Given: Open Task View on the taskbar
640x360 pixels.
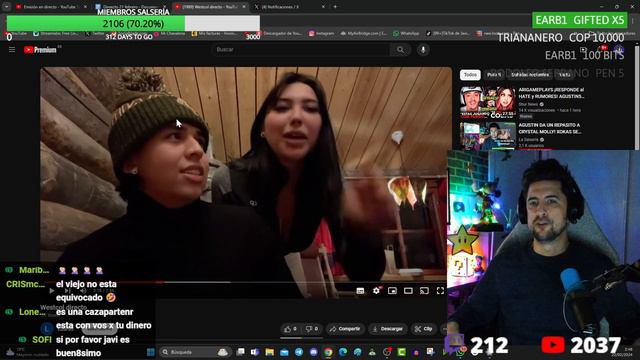Looking at the screenshot, I should [x=240, y=352].
